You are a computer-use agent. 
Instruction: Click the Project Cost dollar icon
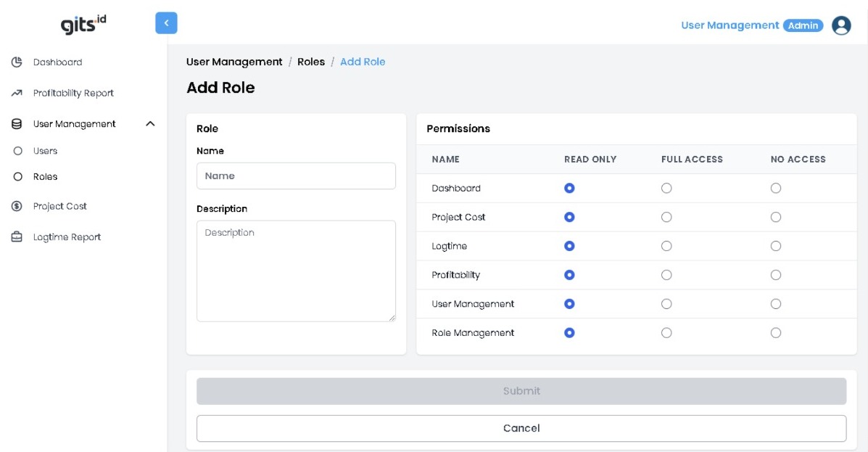[17, 206]
